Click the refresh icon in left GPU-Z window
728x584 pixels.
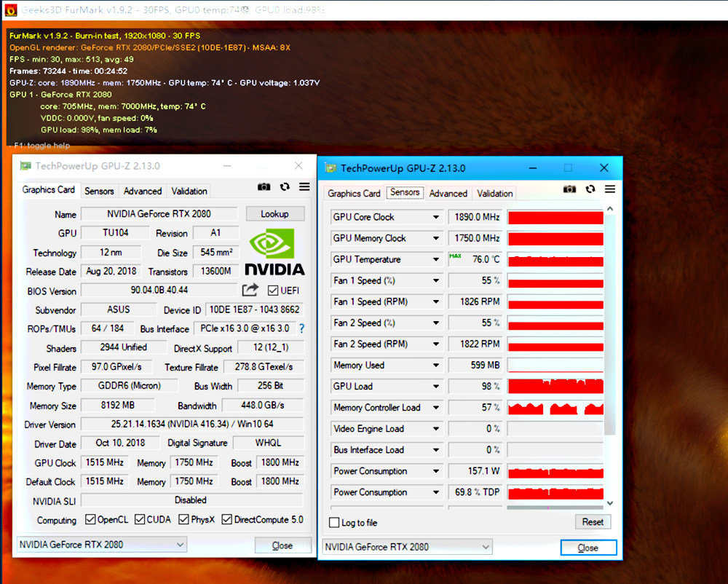pos(284,187)
